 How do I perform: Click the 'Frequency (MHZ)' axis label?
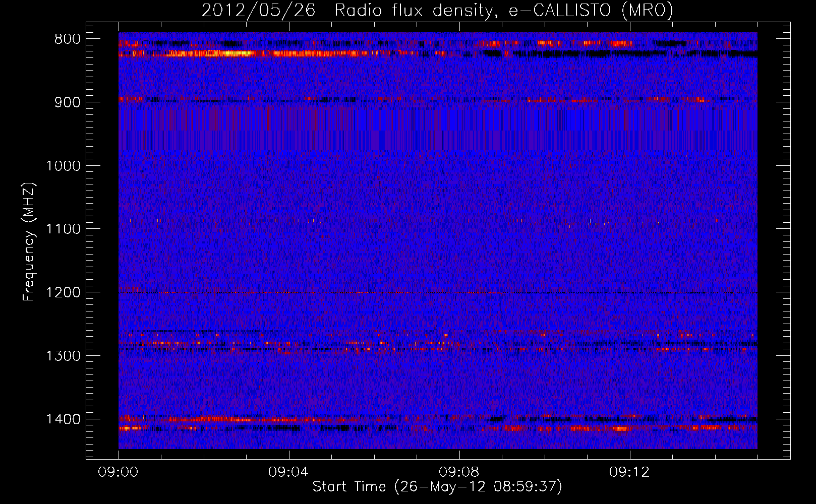point(29,242)
